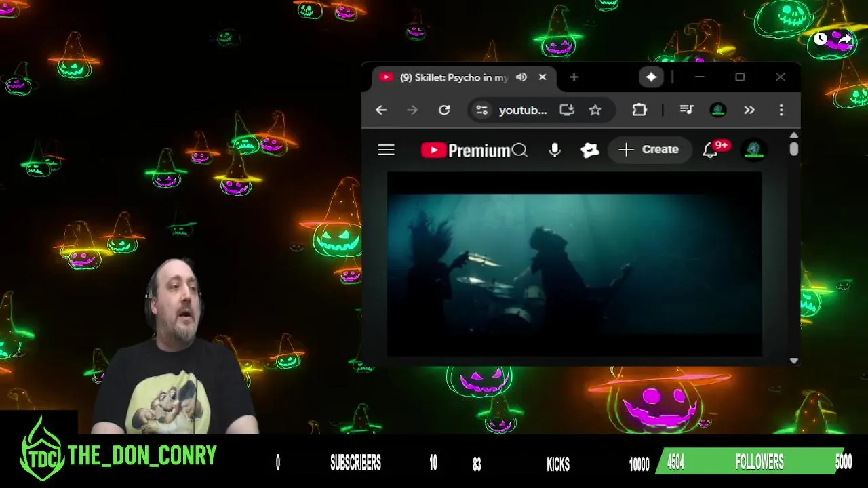The width and height of the screenshot is (868, 488).
Task: Click the scrollbar up arrow
Action: tap(793, 135)
